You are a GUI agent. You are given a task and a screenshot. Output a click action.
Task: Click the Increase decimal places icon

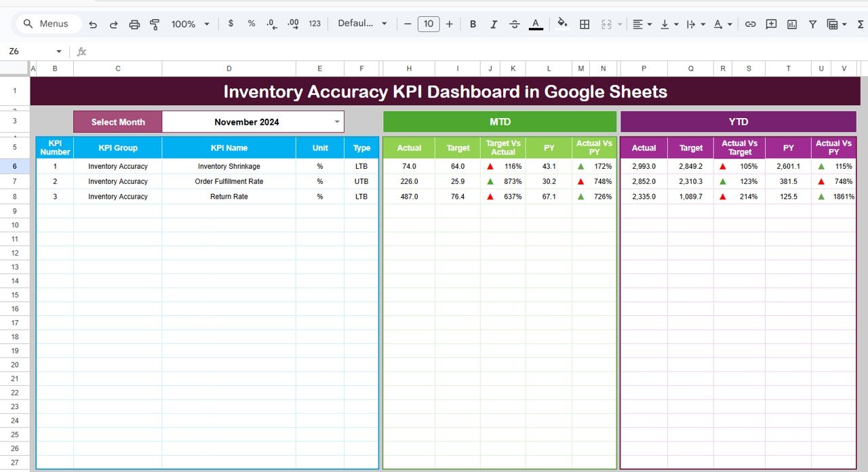[x=293, y=24]
